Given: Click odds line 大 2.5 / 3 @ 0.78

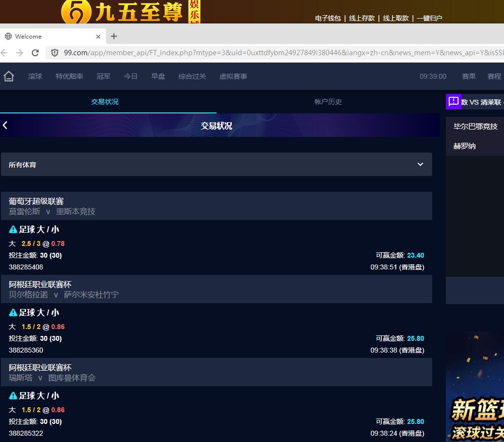Looking at the screenshot, I should coord(37,243).
